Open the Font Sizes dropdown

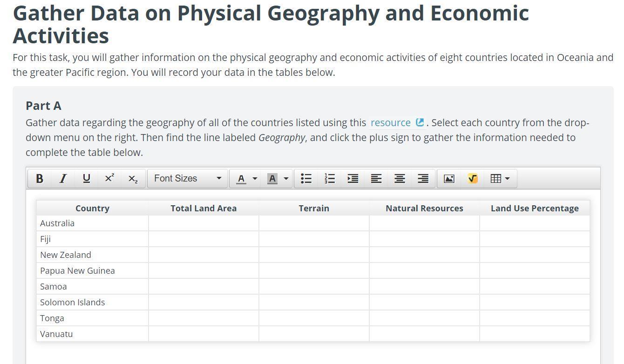187,179
